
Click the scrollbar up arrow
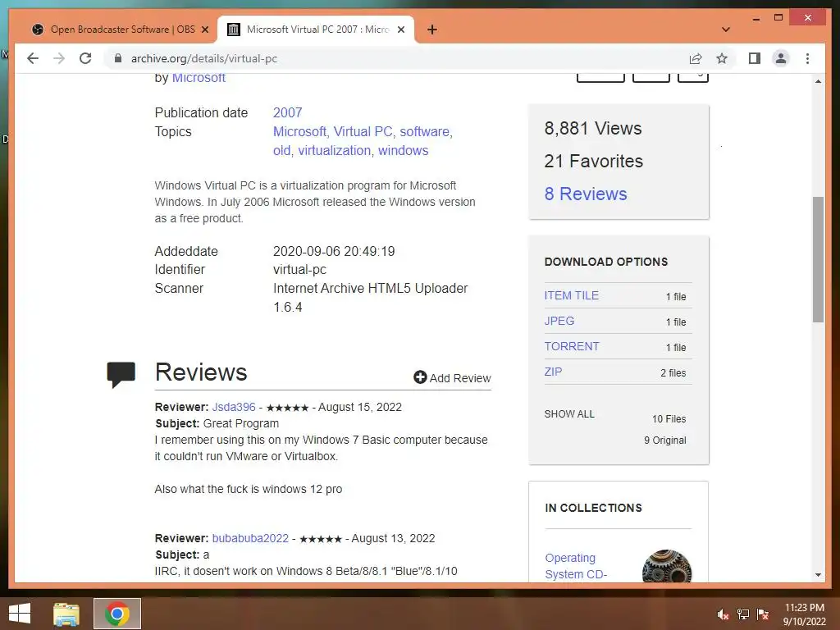point(818,81)
